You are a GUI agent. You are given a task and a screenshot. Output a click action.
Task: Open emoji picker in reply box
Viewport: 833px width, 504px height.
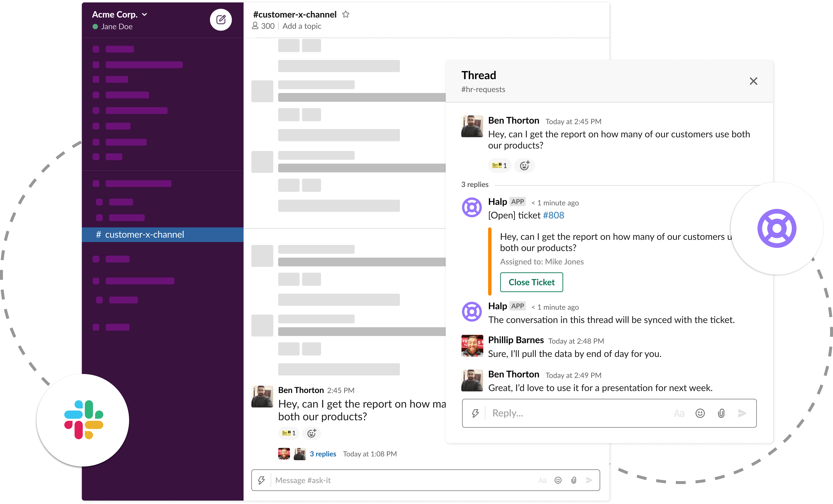coord(700,413)
